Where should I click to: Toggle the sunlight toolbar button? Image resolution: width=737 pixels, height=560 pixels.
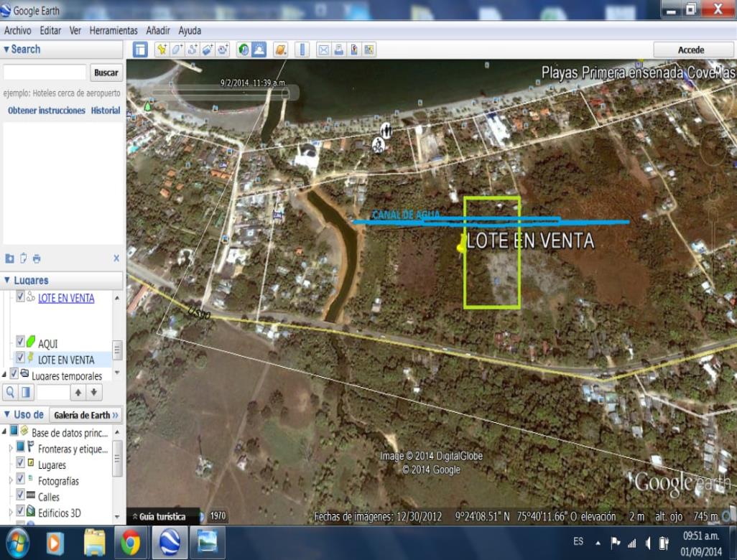click(259, 50)
